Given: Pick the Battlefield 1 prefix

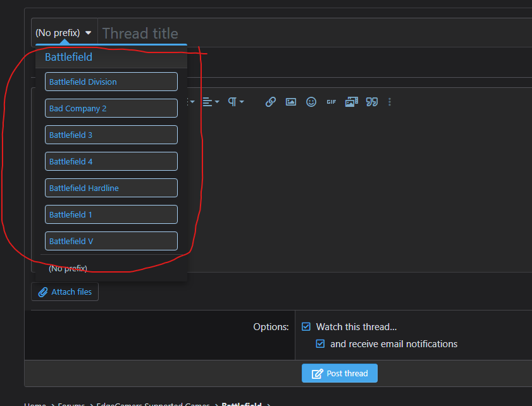Looking at the screenshot, I should 111,214.
